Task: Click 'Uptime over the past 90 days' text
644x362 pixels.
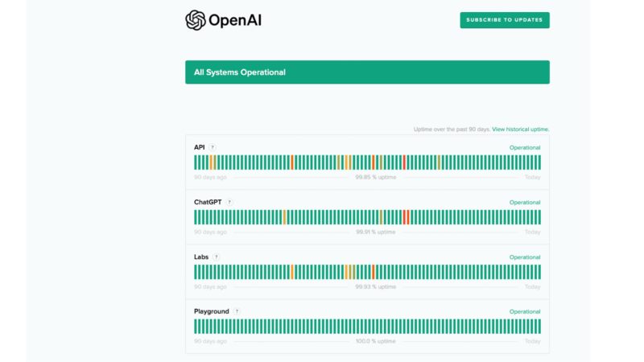Action: coord(452,130)
